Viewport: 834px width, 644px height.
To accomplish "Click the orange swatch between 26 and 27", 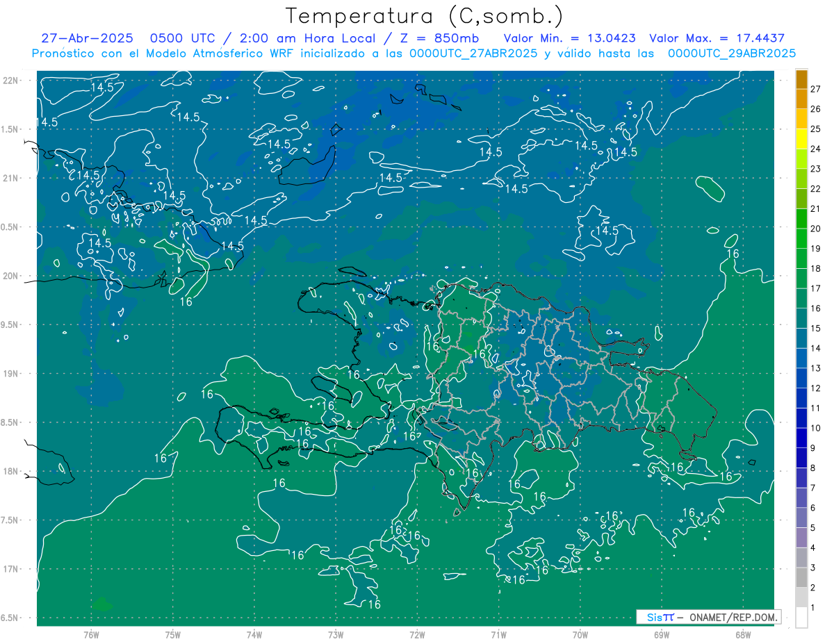I will click(801, 99).
